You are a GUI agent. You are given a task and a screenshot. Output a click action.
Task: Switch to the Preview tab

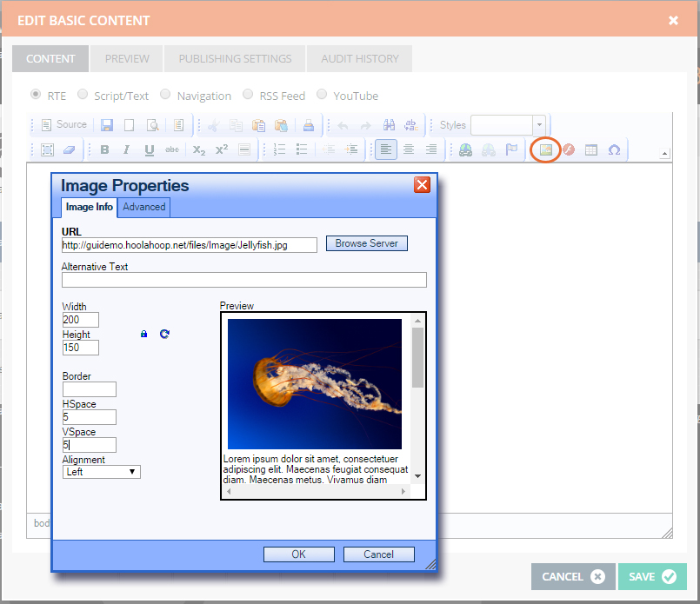127,58
